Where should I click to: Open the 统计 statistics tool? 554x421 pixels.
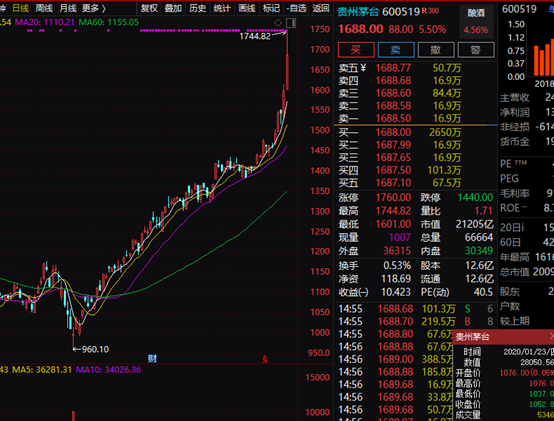coord(222,8)
